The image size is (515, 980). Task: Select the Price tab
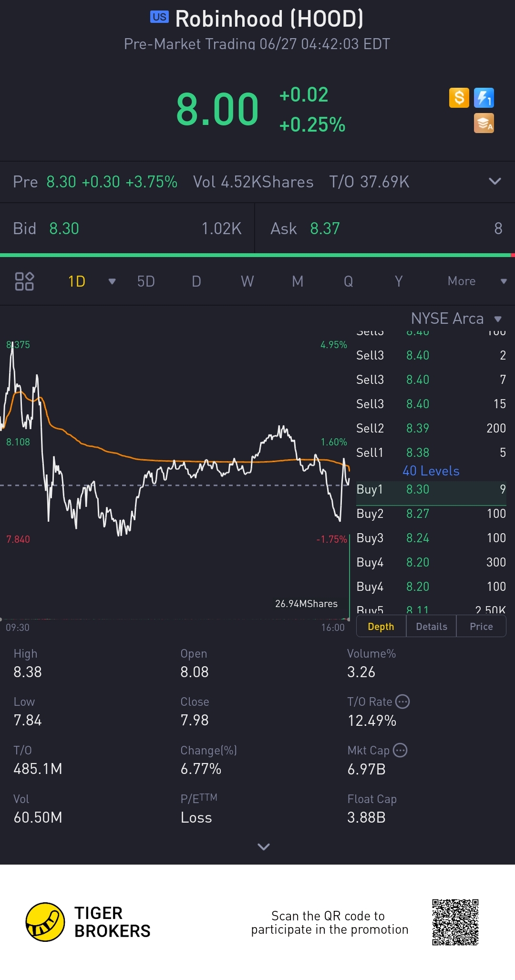(x=481, y=626)
